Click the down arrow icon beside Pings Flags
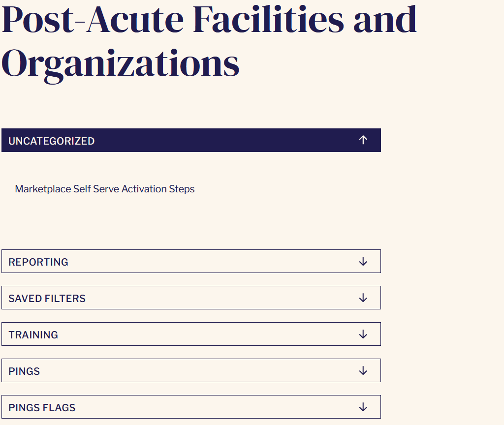 pyautogui.click(x=363, y=407)
